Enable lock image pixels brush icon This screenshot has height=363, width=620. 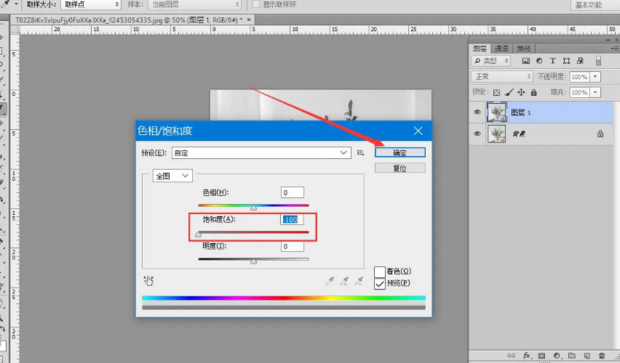click(x=509, y=93)
